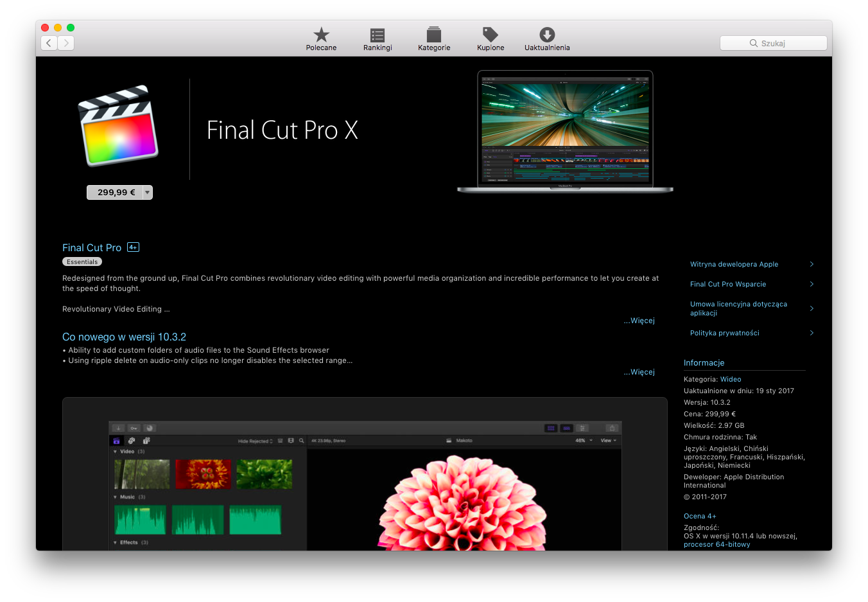Click the 4+ age rating badge
This screenshot has height=602, width=868.
point(133,247)
